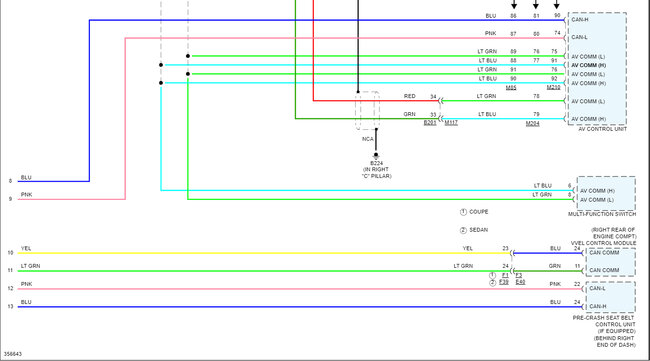Viewport: 650px width, 361px height.
Task: Click pin 74 beside the CAN-L terminal
Action: 557,33
